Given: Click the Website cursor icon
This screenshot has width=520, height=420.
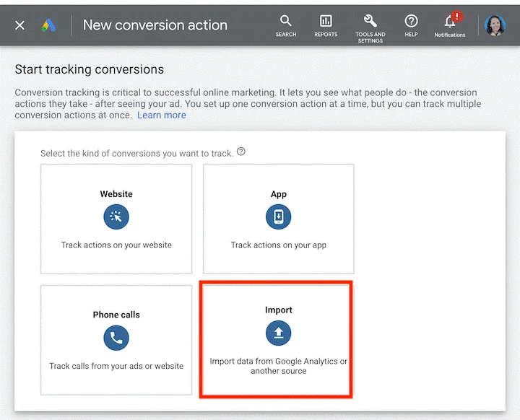Looking at the screenshot, I should [116, 216].
